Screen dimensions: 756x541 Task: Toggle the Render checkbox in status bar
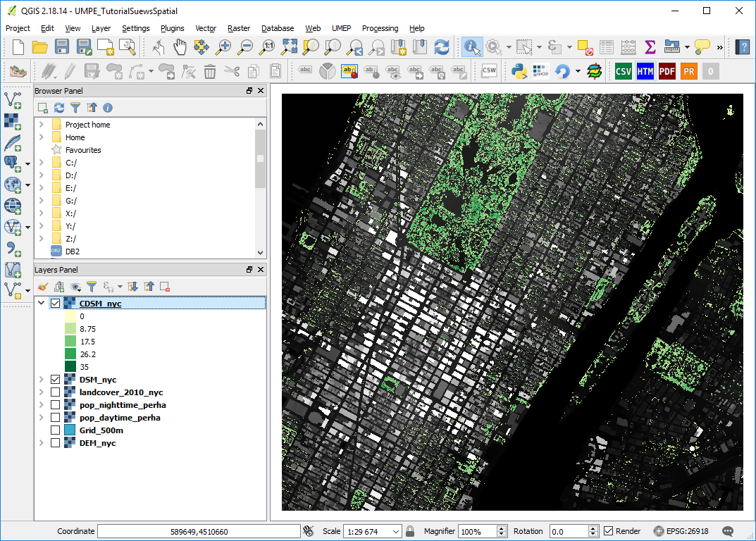point(609,531)
